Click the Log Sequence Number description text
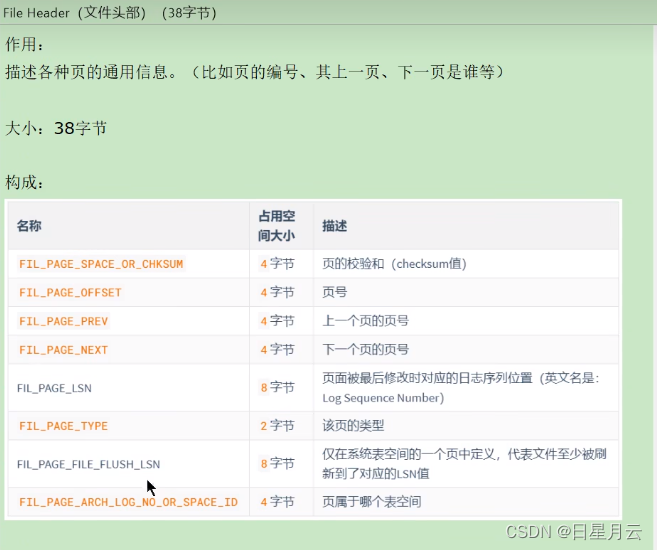 point(383,398)
